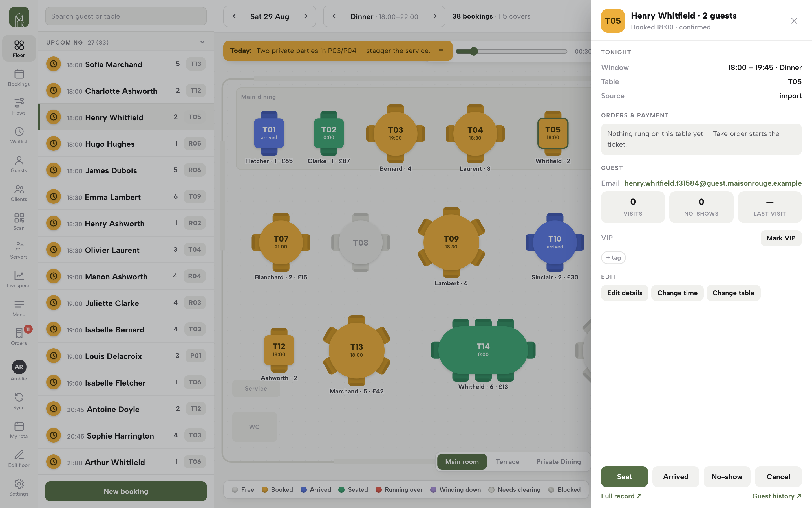Click the New booking button
The image size is (812, 508).
pyautogui.click(x=126, y=491)
